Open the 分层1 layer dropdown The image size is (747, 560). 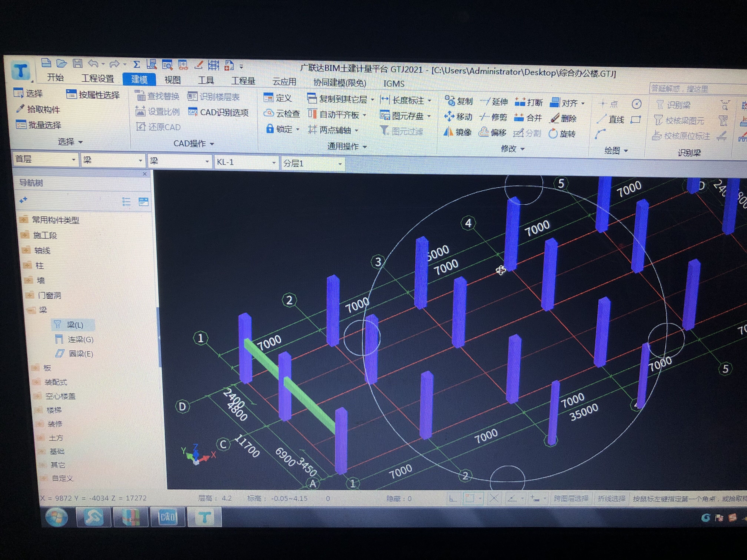313,164
